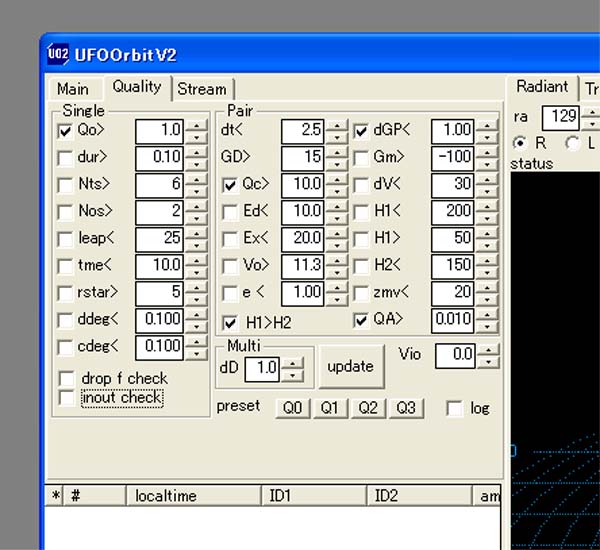Click the QA> value field

click(x=452, y=321)
